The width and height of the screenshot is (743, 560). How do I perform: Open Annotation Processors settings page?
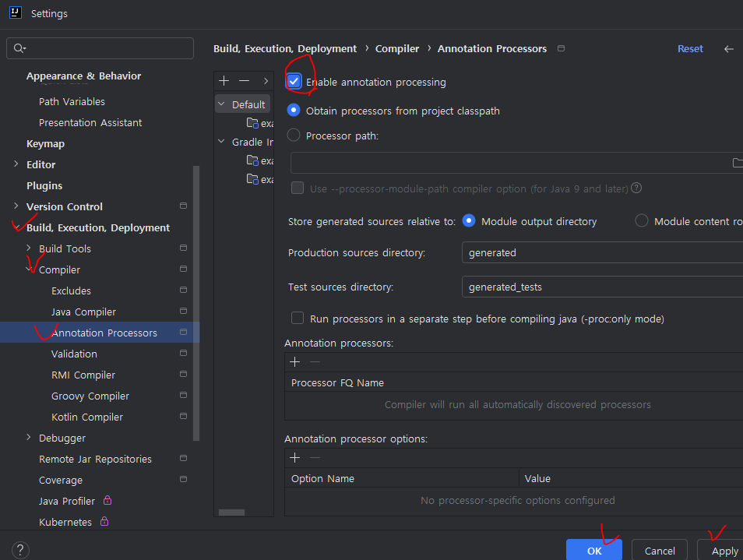pyautogui.click(x=104, y=333)
